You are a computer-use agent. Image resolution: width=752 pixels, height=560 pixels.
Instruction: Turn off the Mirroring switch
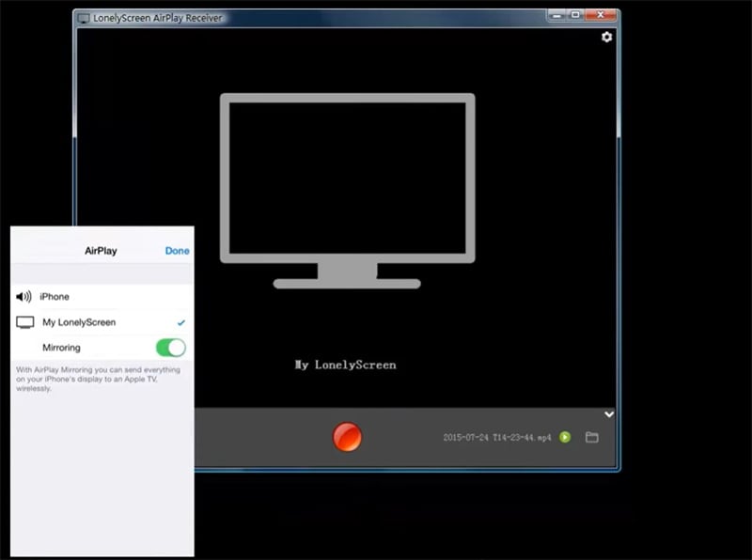pos(171,348)
